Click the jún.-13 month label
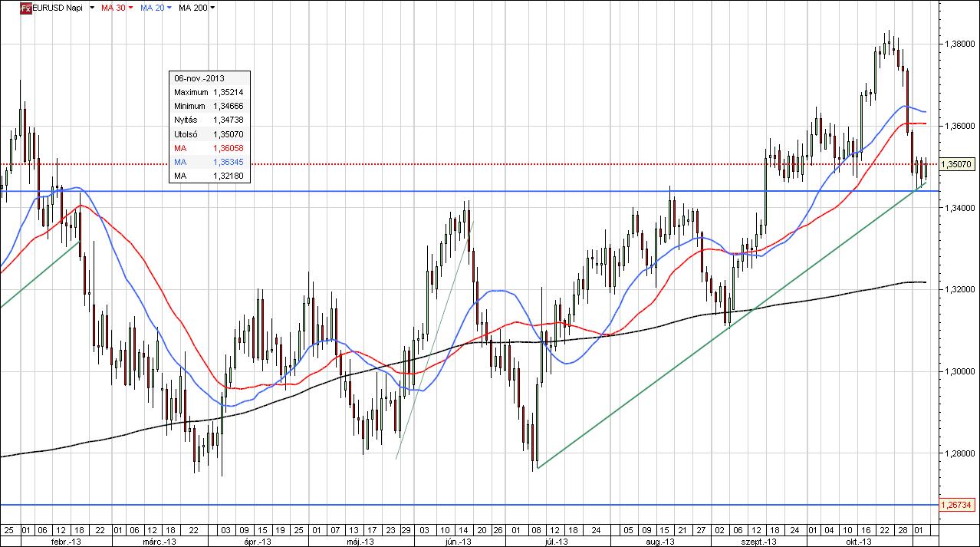Viewport: 980px width, 547px height. pos(458,542)
